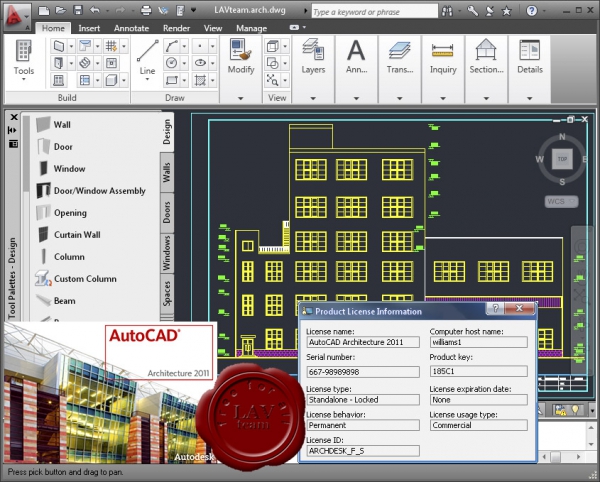Open the Annotation panel icon
Screen dimensions: 600x482
point(356,50)
